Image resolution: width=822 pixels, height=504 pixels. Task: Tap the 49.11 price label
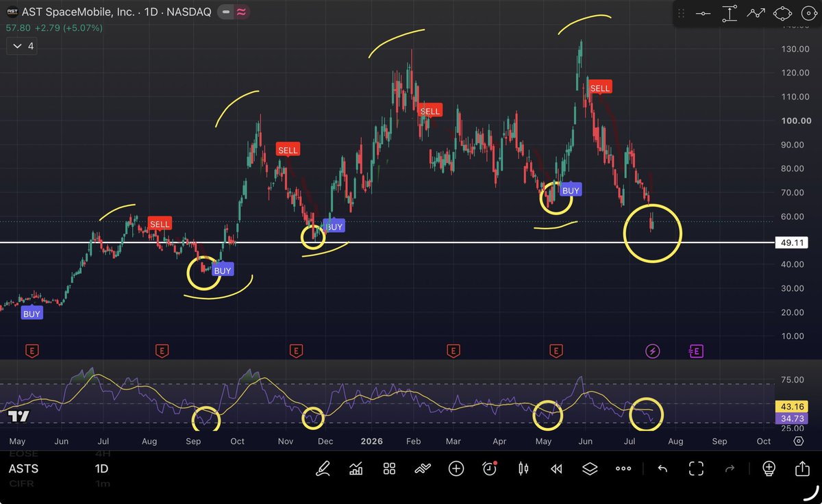791,242
